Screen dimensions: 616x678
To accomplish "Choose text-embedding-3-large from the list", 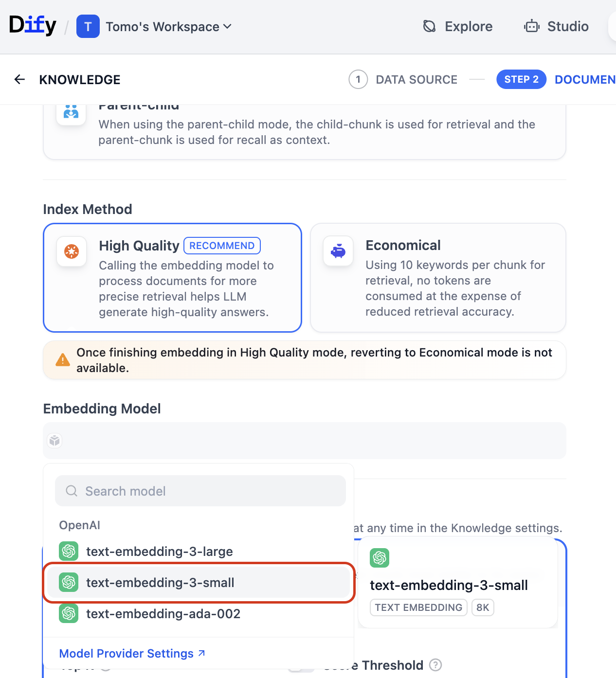I will click(160, 552).
